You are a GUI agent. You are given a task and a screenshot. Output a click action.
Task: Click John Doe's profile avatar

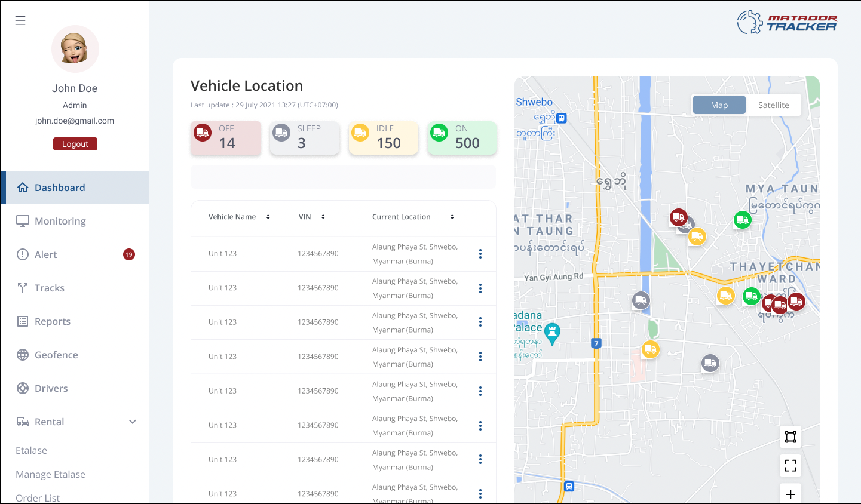point(75,49)
